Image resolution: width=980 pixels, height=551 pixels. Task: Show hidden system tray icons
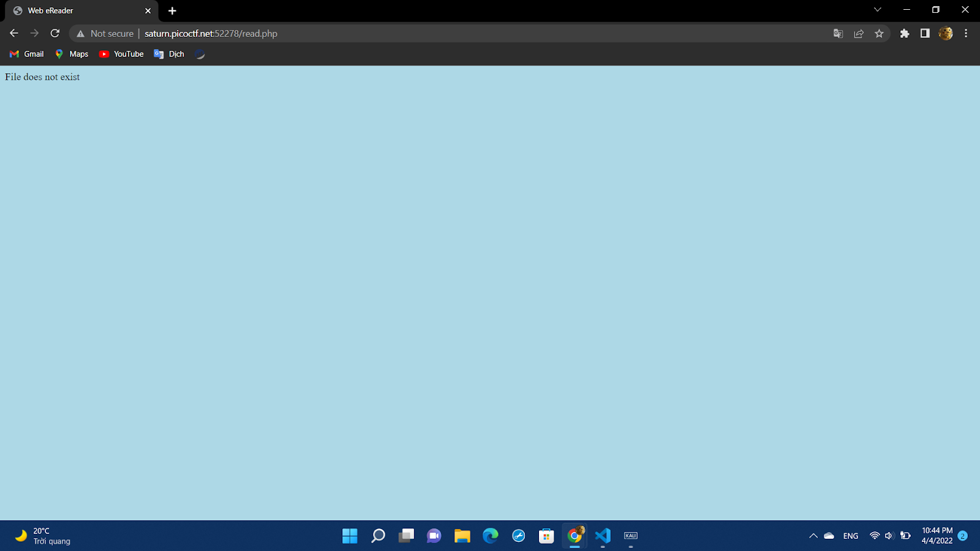tap(813, 536)
